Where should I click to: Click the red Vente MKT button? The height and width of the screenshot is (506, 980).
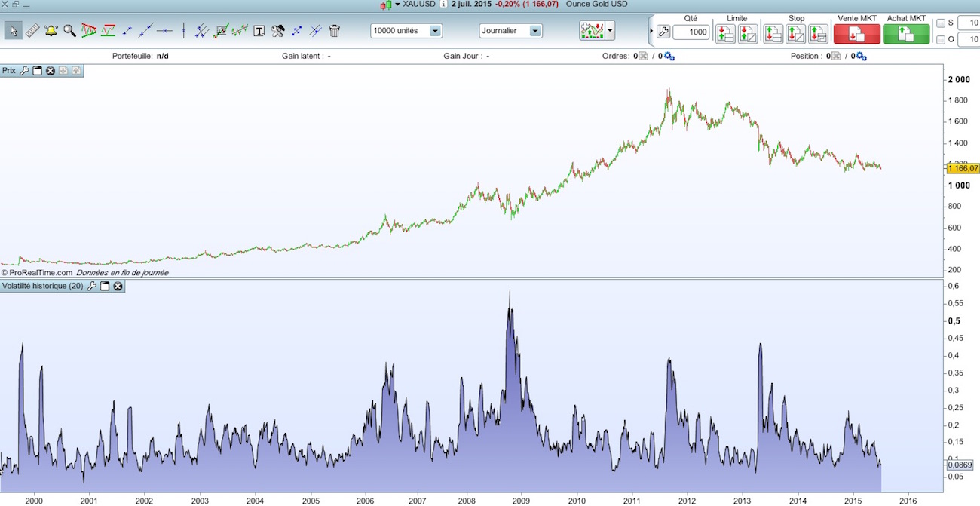[856, 34]
